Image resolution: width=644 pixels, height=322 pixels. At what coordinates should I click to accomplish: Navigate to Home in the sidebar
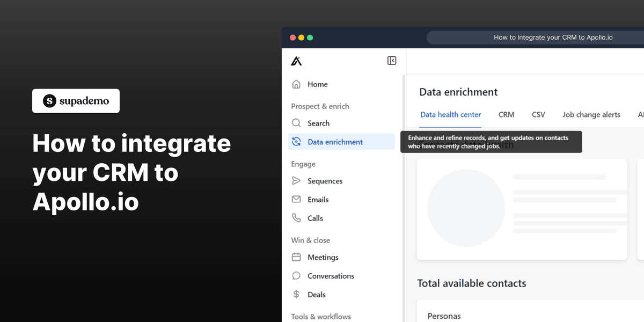318,84
